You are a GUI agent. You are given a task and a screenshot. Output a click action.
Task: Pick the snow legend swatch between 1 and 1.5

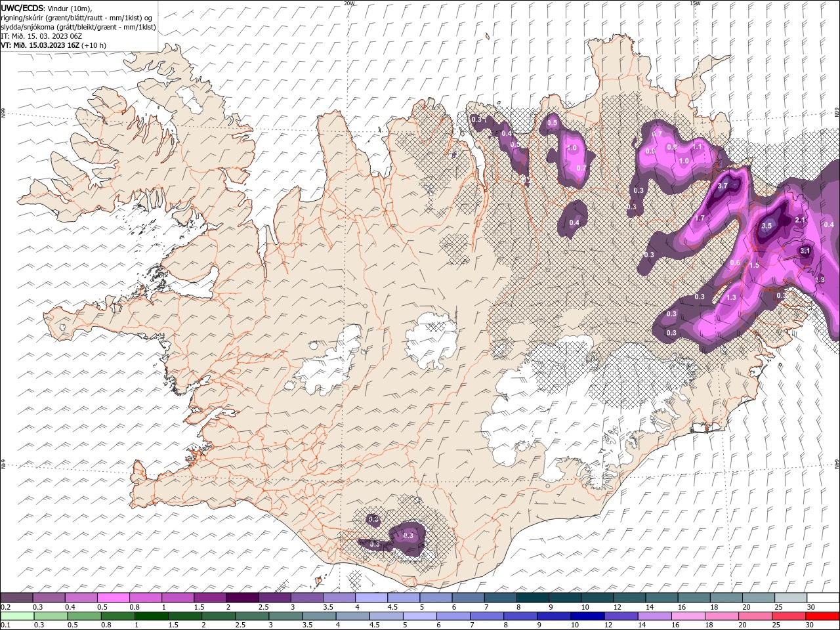click(177, 598)
